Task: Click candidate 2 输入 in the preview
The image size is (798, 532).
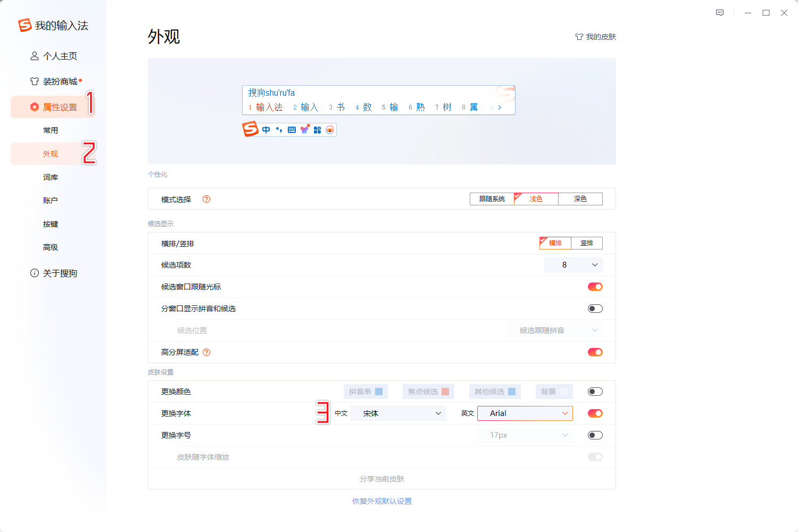Action: [x=305, y=107]
